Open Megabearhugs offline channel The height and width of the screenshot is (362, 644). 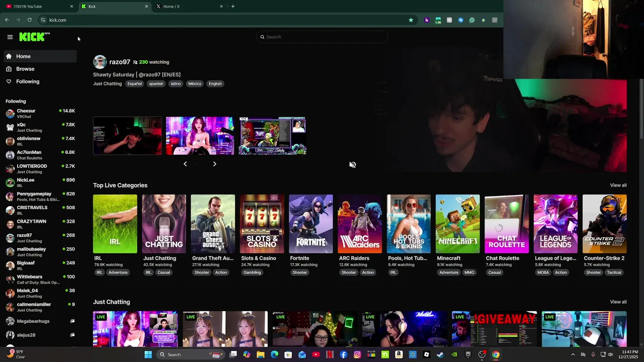point(40,321)
